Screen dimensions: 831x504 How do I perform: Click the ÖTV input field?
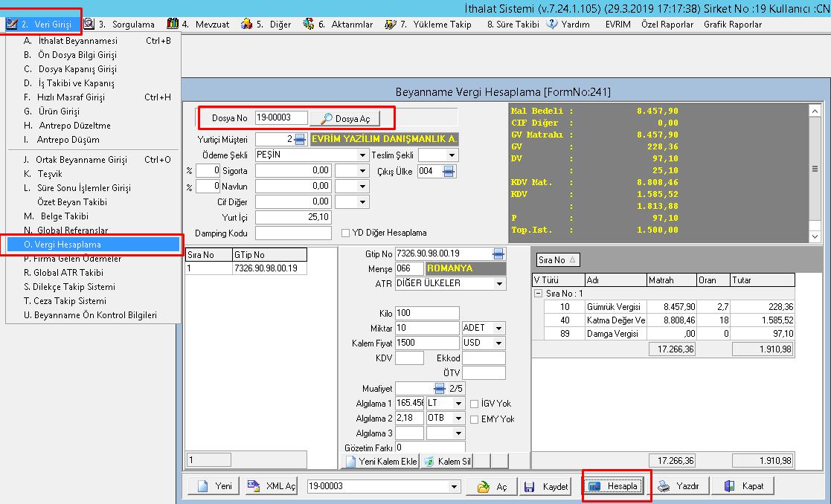[x=484, y=372]
